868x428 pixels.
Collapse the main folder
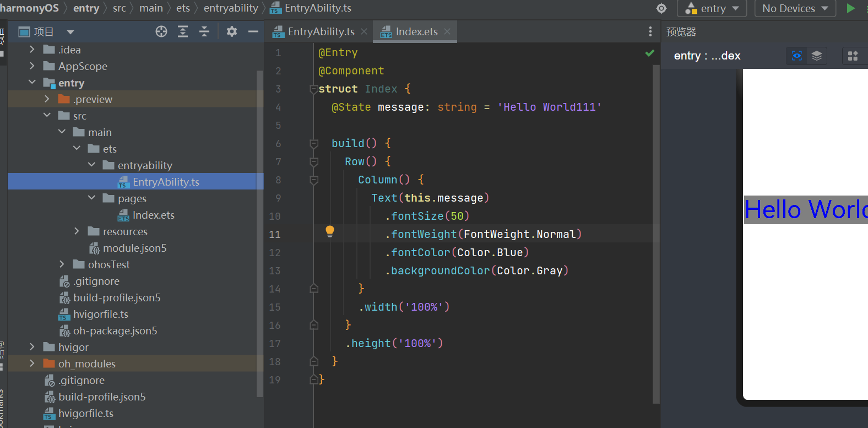pyautogui.click(x=62, y=132)
